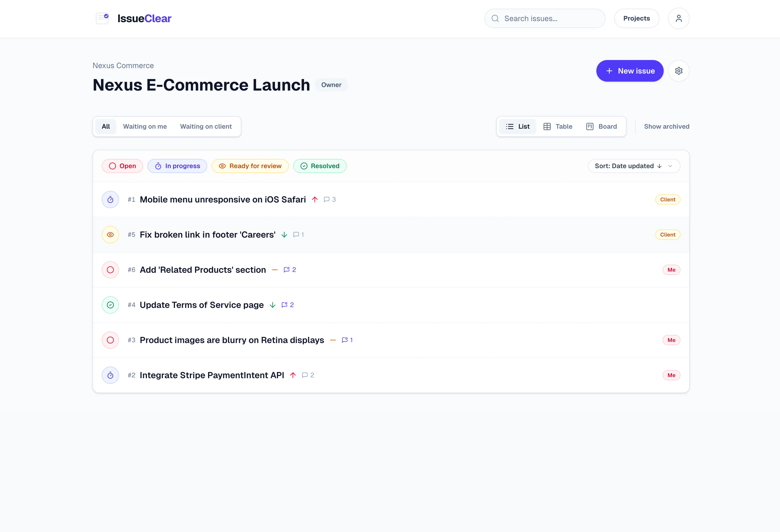Open issue Mobile menu unresponsive on iOS Safari

[223, 199]
